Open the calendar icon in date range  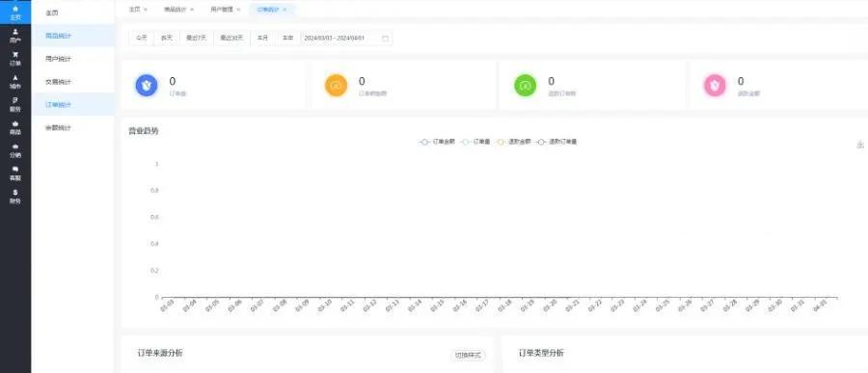point(385,39)
